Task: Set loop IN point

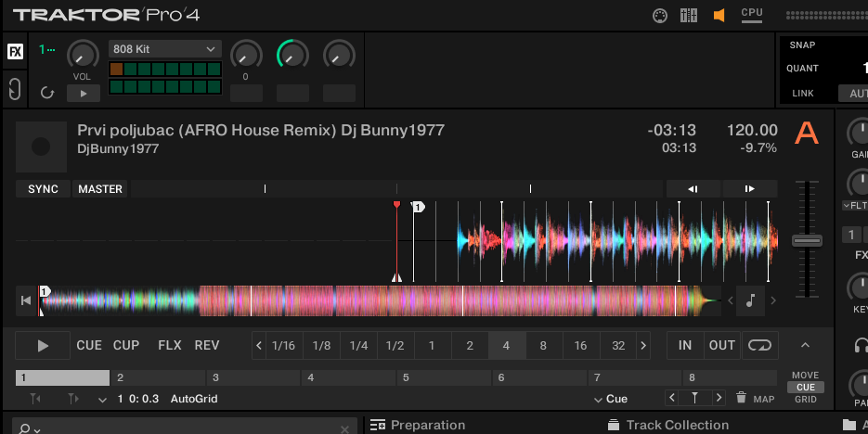Action: click(x=685, y=346)
